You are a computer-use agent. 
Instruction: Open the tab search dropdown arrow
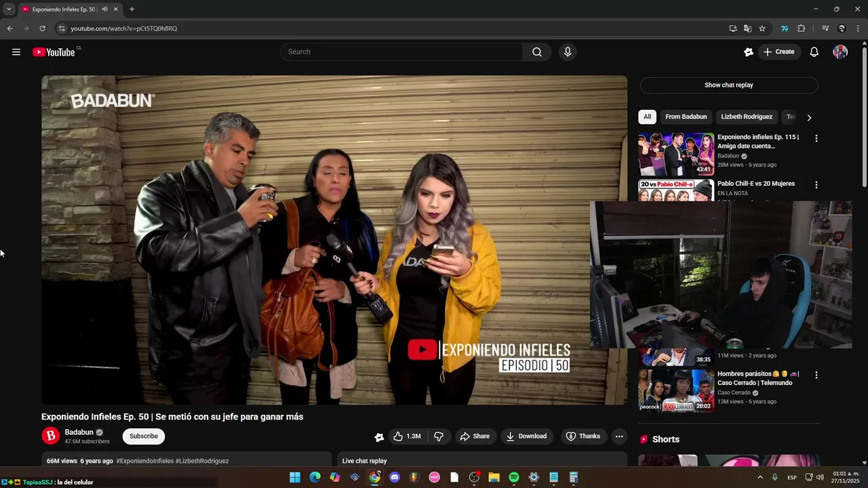[x=9, y=9]
